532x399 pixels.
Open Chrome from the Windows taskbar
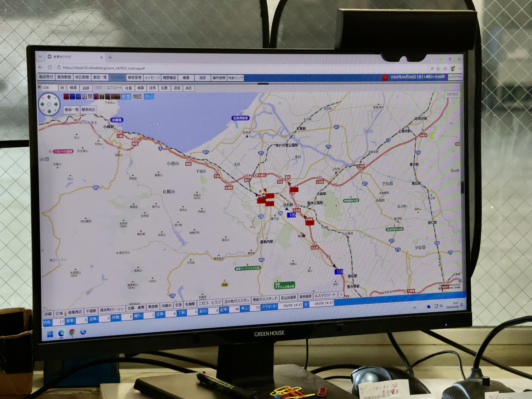pyautogui.click(x=72, y=332)
